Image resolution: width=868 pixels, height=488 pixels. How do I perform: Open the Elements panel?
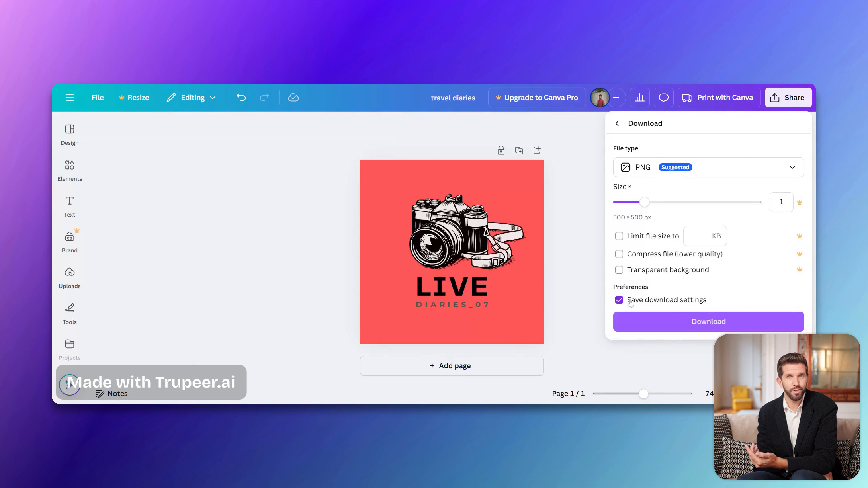(x=69, y=169)
